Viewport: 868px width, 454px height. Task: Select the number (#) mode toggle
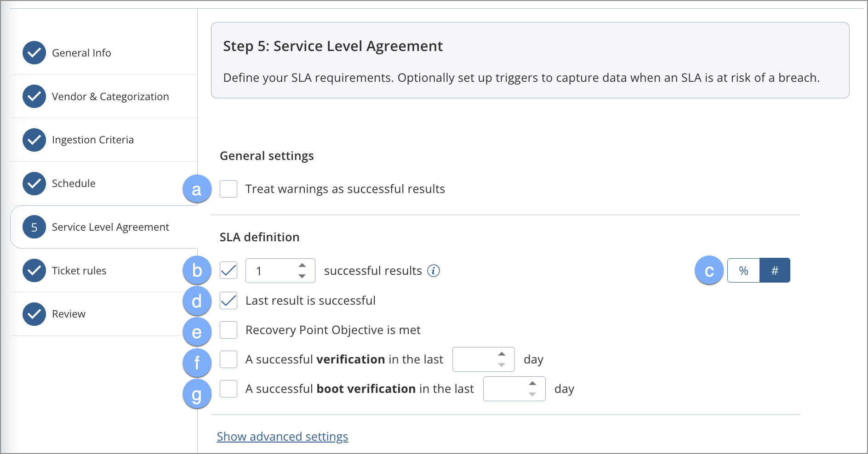(x=775, y=271)
